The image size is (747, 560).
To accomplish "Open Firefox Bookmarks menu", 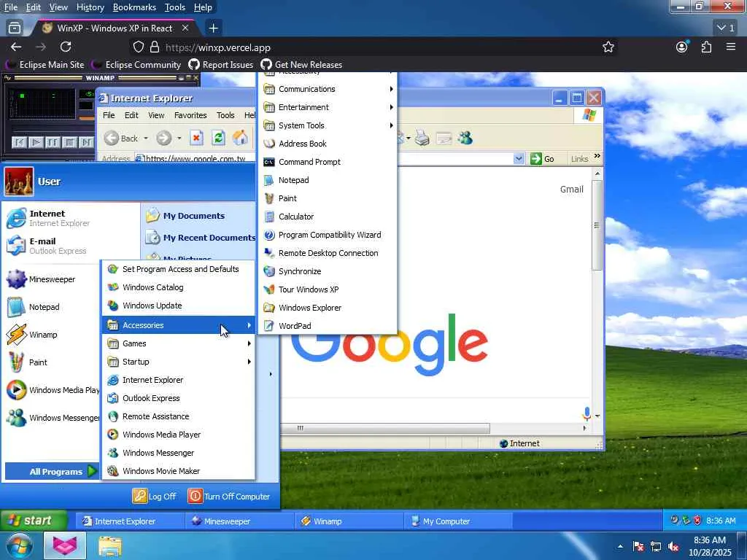I will (134, 7).
